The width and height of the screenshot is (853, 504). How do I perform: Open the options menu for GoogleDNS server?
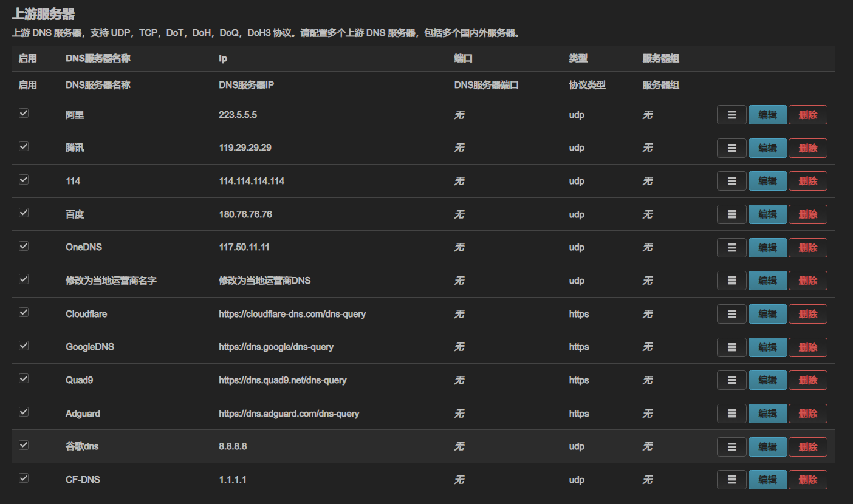(x=731, y=347)
